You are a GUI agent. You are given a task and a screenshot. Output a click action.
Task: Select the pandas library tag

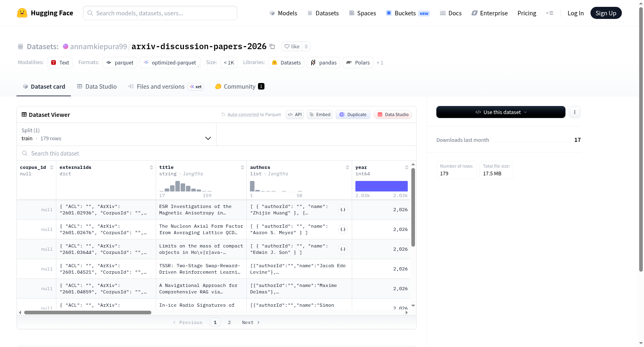[324, 63]
